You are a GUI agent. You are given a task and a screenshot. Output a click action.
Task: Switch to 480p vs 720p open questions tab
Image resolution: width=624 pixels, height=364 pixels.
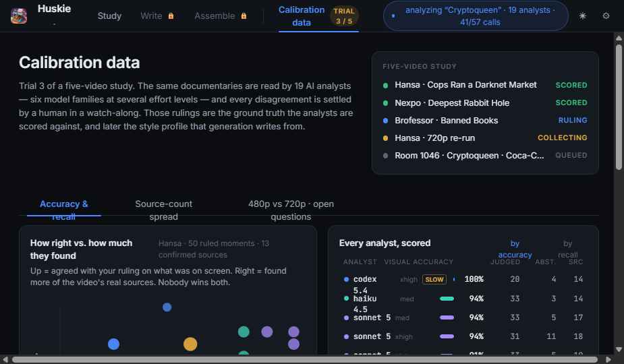tap(291, 210)
